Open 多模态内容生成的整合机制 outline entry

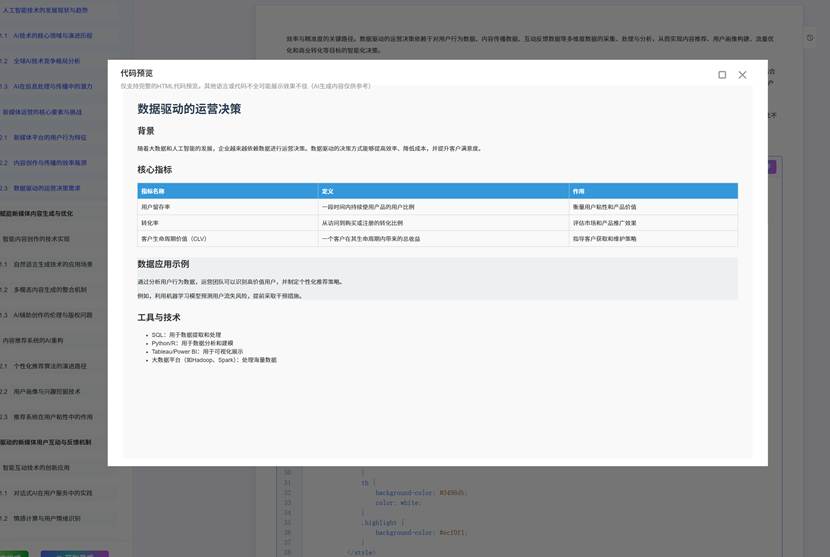pyautogui.click(x=50, y=290)
